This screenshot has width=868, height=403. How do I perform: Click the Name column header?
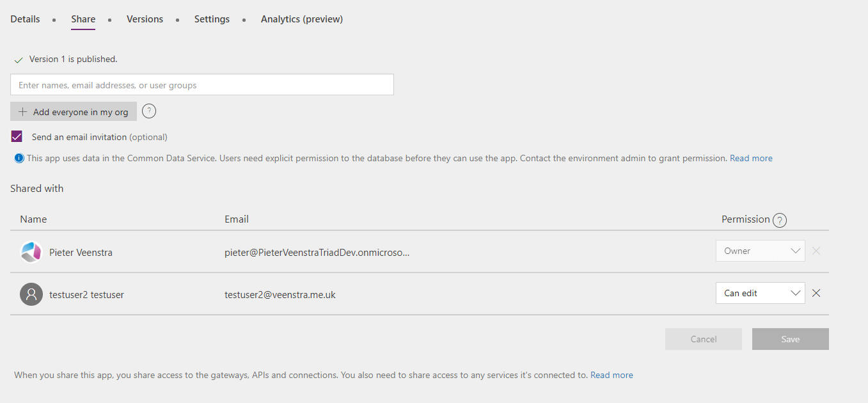[x=33, y=219]
